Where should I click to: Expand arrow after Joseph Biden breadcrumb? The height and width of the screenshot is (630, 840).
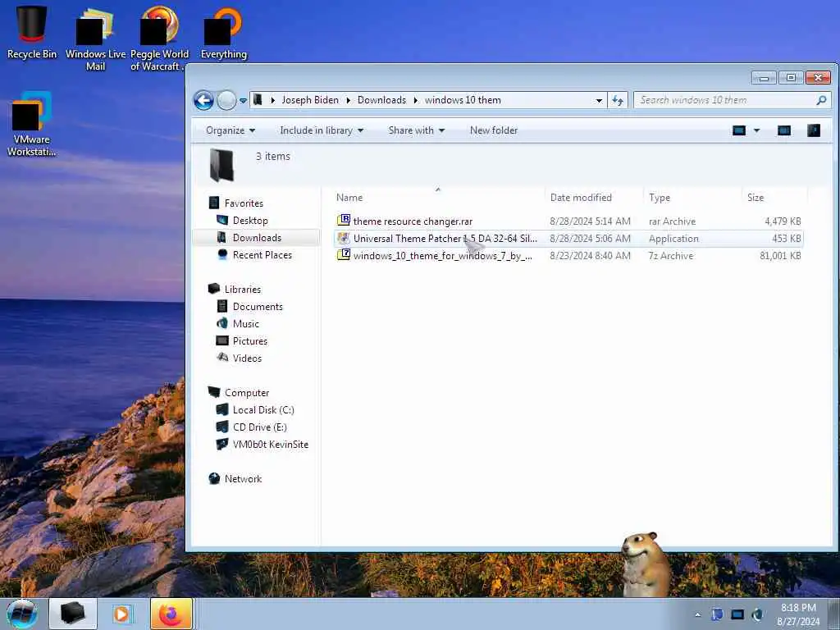coord(348,100)
